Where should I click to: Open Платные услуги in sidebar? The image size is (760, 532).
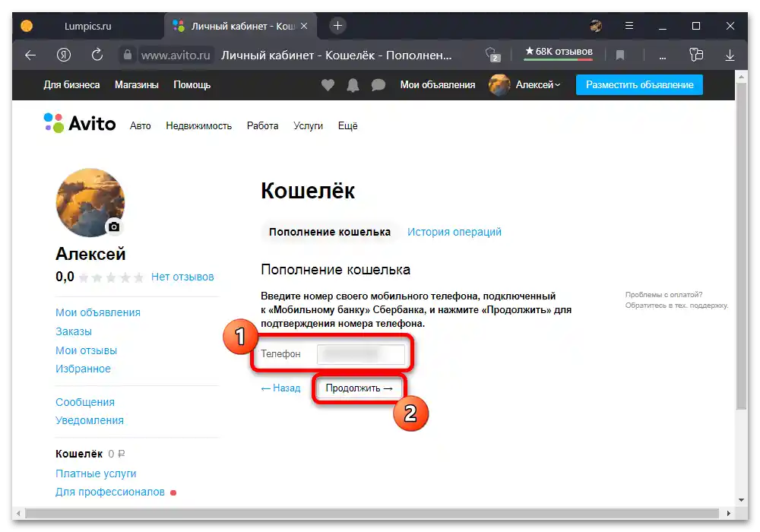[96, 473]
